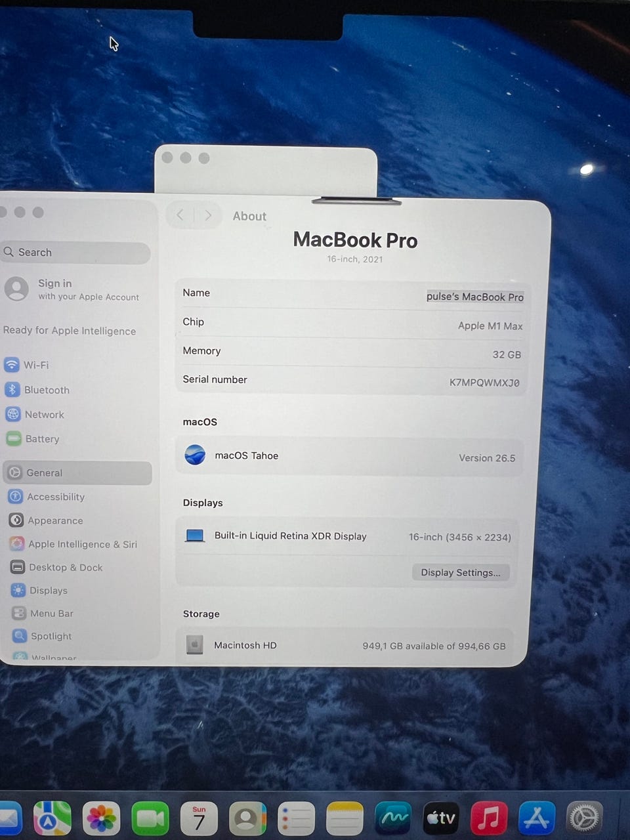Click the Apple Intelligence & Siri icon
The image size is (630, 840).
click(x=17, y=544)
